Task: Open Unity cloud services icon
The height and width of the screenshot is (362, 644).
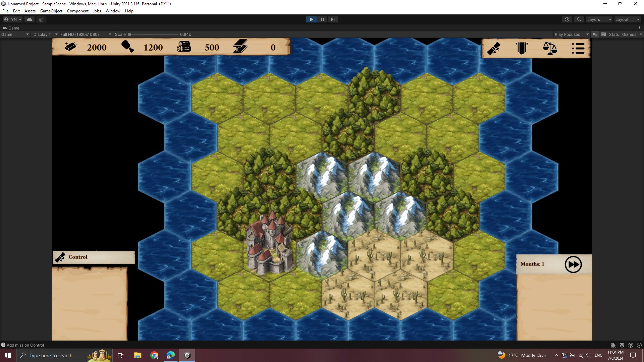Action: 30,19
